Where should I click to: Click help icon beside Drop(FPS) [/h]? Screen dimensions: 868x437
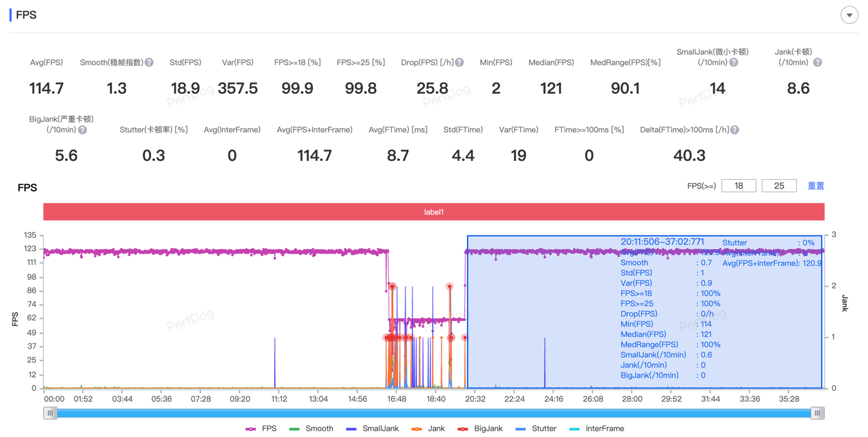459,63
